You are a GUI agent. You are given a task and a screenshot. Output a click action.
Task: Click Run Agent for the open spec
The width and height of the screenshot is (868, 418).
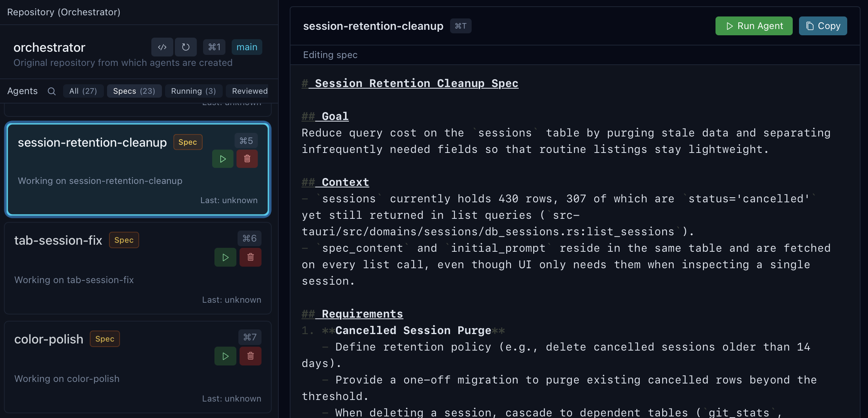pyautogui.click(x=754, y=26)
